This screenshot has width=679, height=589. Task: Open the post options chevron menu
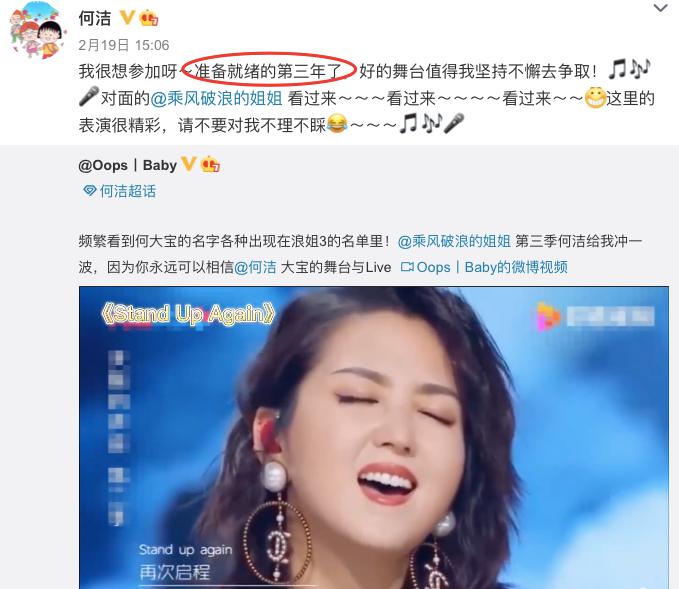point(660,8)
